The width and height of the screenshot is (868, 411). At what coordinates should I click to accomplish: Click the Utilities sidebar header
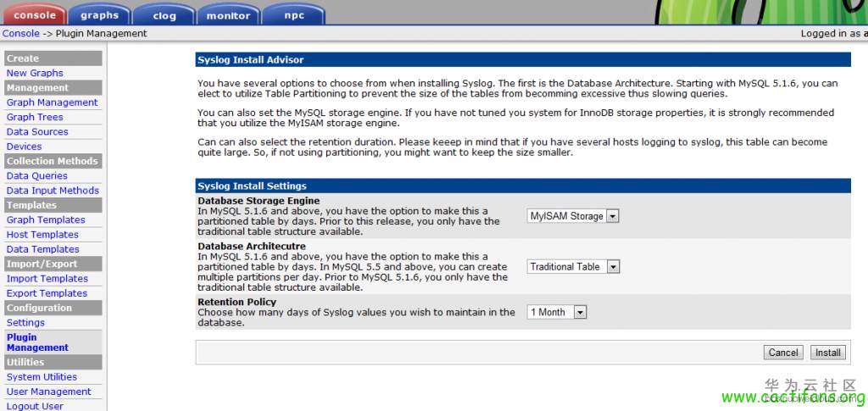pyautogui.click(x=53, y=362)
